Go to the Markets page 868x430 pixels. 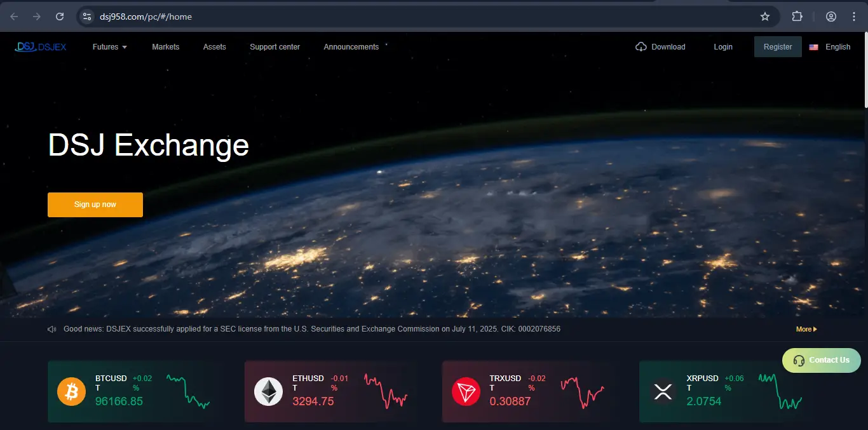click(165, 47)
